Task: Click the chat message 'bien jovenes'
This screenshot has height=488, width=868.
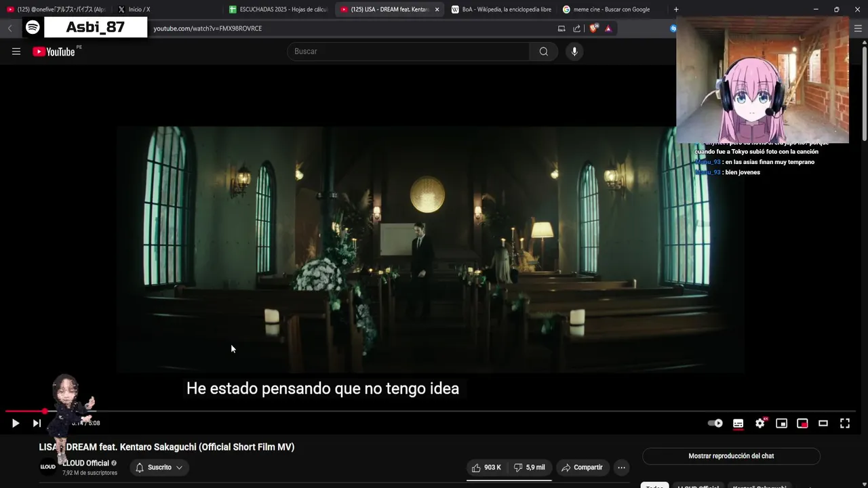Action: [742, 172]
